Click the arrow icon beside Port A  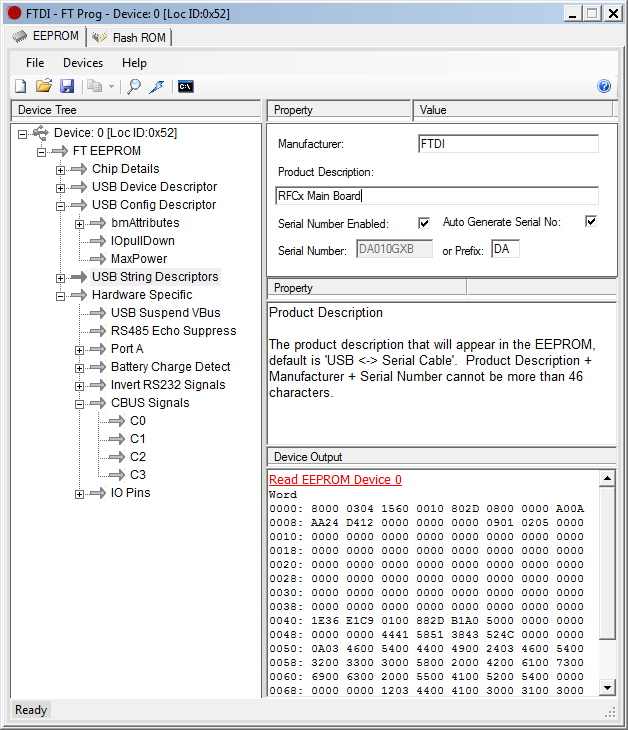point(98,349)
